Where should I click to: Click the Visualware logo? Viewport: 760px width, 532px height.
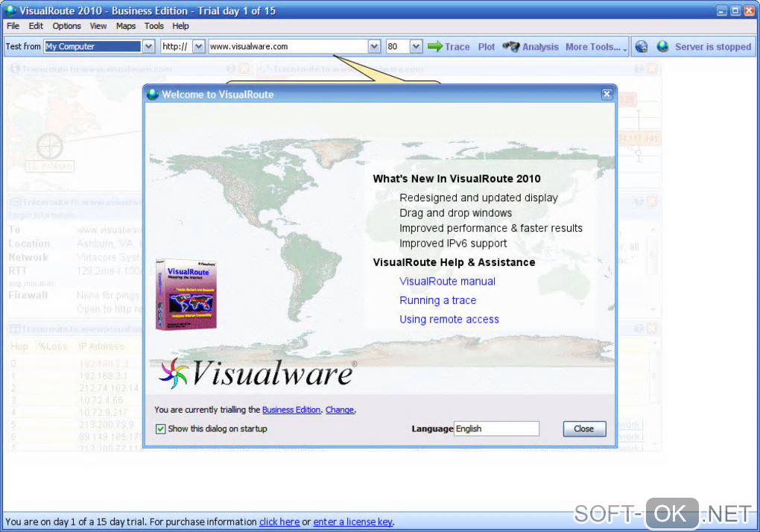(x=257, y=373)
